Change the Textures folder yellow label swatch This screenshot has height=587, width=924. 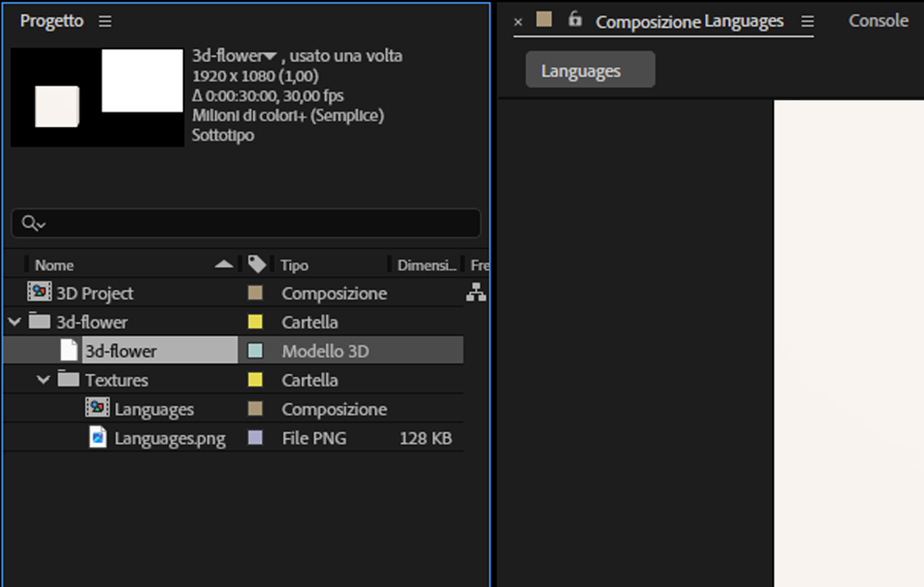pos(255,380)
